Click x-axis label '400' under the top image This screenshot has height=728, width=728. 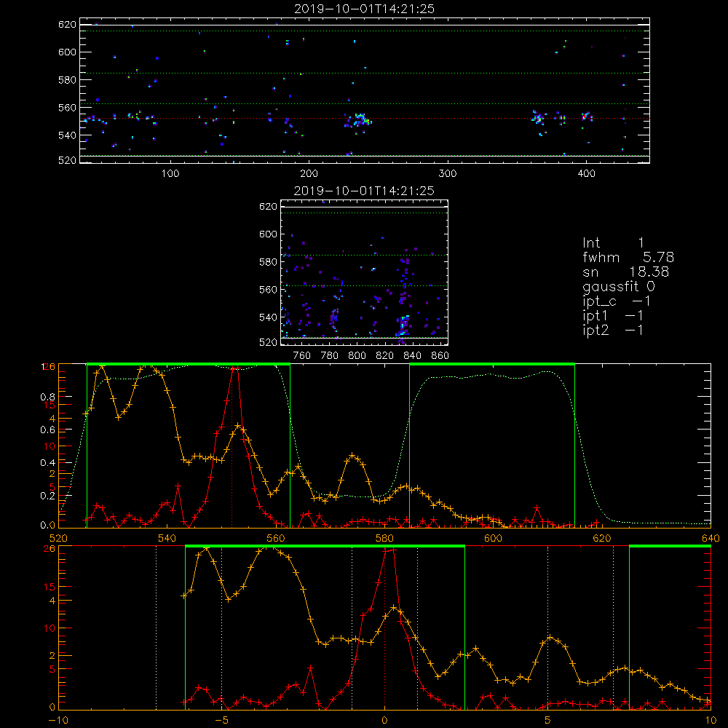click(586, 174)
